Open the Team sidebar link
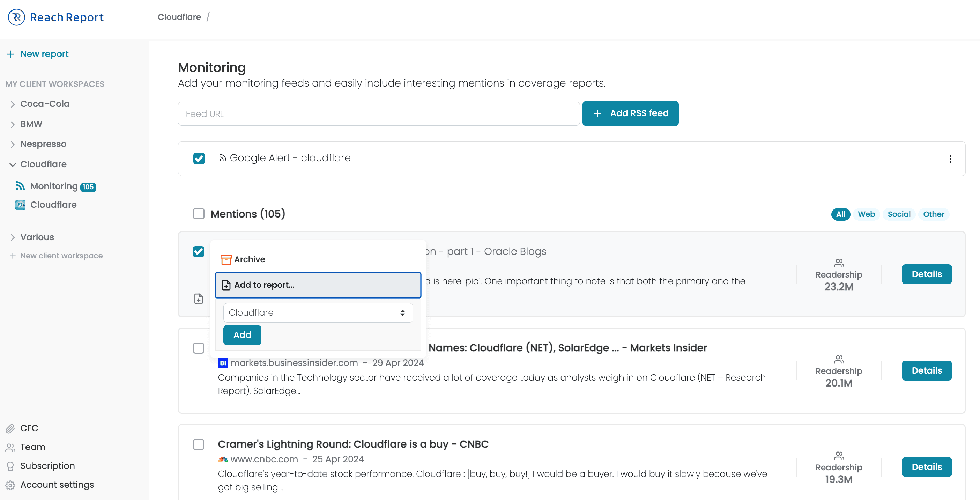This screenshot has width=980, height=500. [x=33, y=448]
